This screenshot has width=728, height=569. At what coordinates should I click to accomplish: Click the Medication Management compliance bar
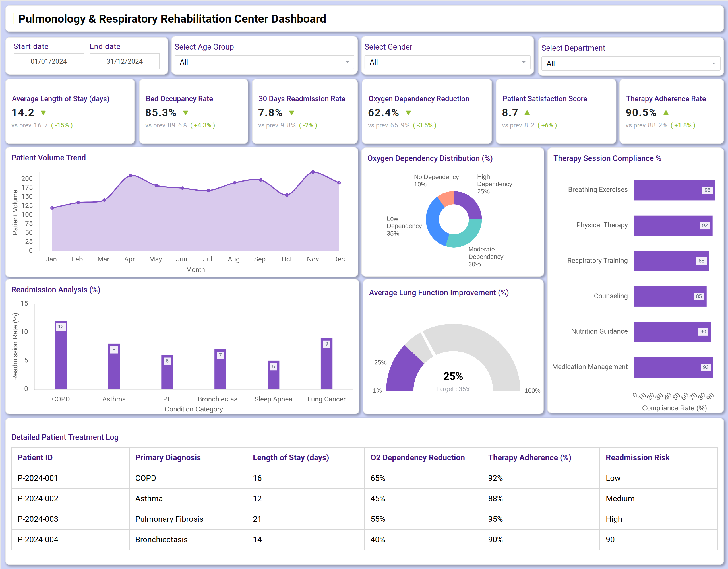click(x=674, y=367)
